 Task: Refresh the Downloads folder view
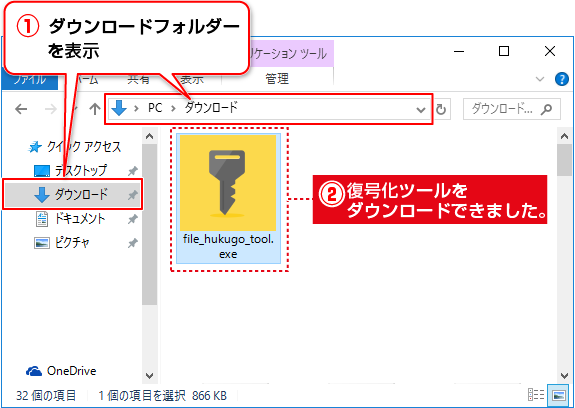click(x=441, y=109)
